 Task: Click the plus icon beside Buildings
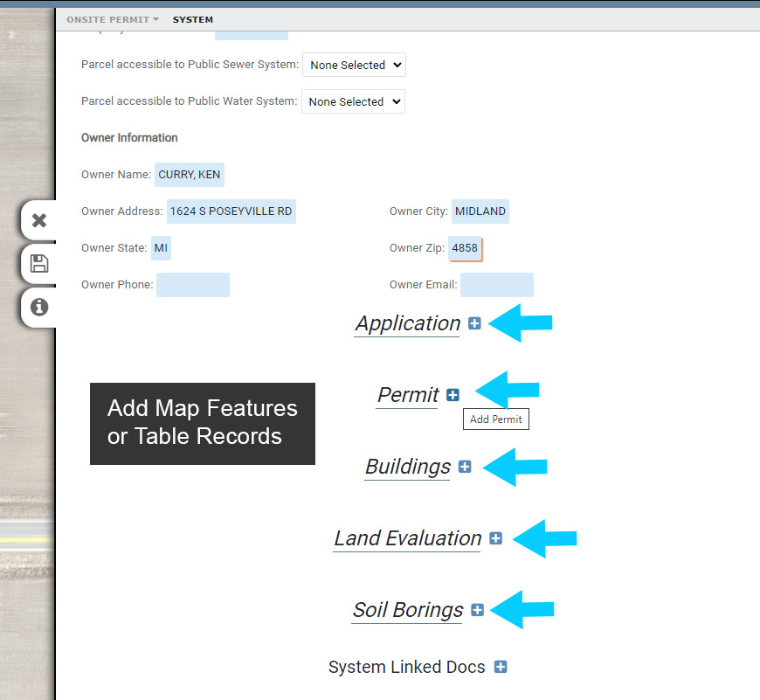[x=465, y=467]
